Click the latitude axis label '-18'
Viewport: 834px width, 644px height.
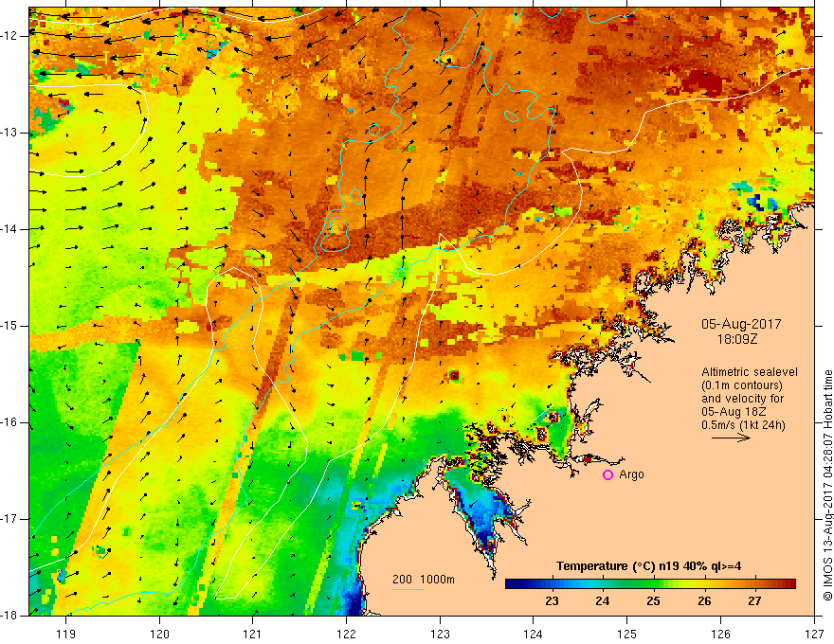(10, 616)
